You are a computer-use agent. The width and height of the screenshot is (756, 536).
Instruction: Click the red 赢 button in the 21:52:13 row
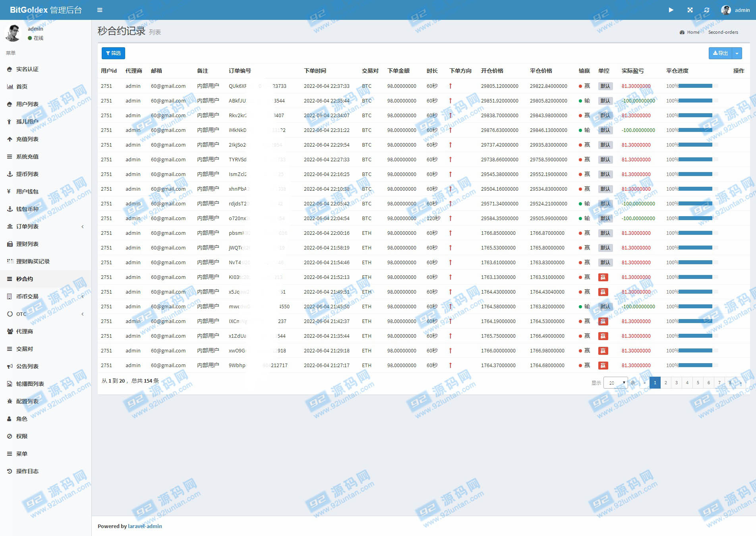click(x=603, y=277)
